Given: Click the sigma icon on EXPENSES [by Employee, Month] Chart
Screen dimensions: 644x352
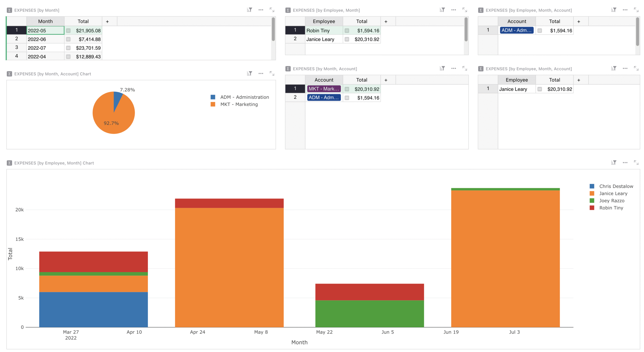Looking at the screenshot, I should click(x=9, y=163).
